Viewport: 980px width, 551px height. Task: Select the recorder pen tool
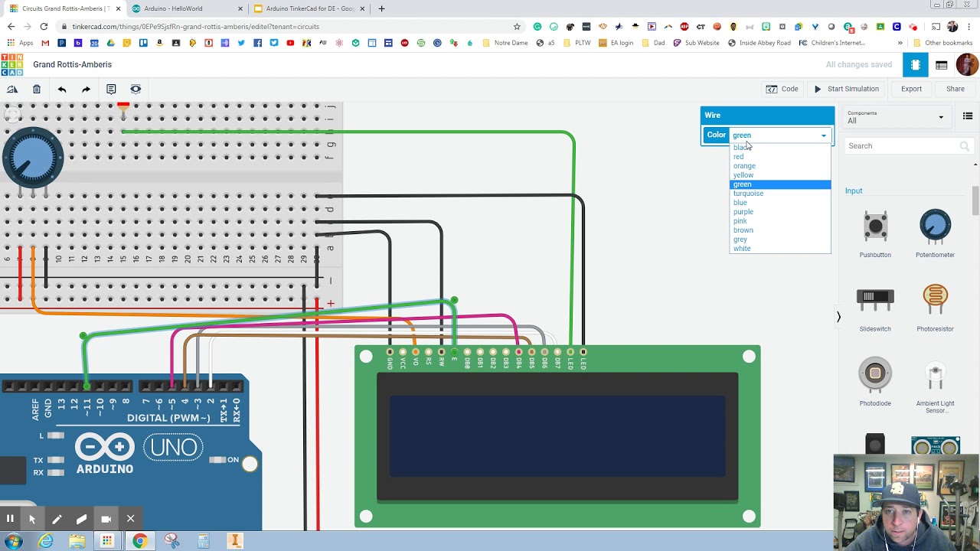pos(57,519)
